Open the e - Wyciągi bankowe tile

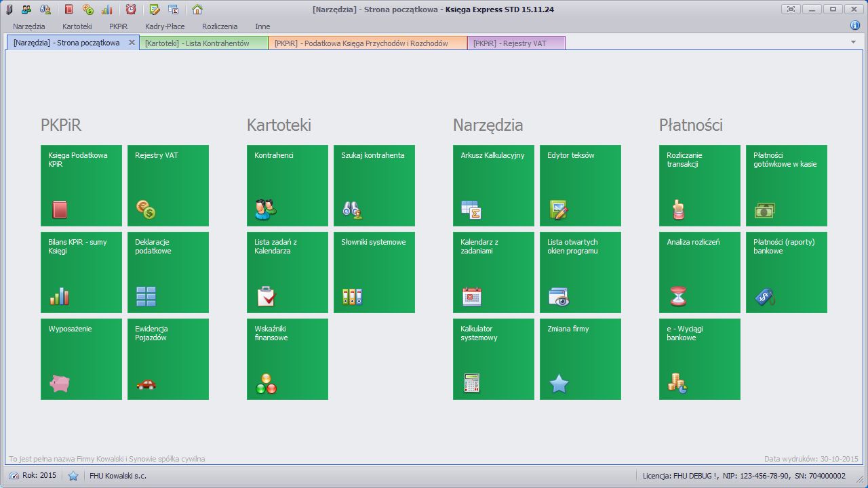pos(700,359)
